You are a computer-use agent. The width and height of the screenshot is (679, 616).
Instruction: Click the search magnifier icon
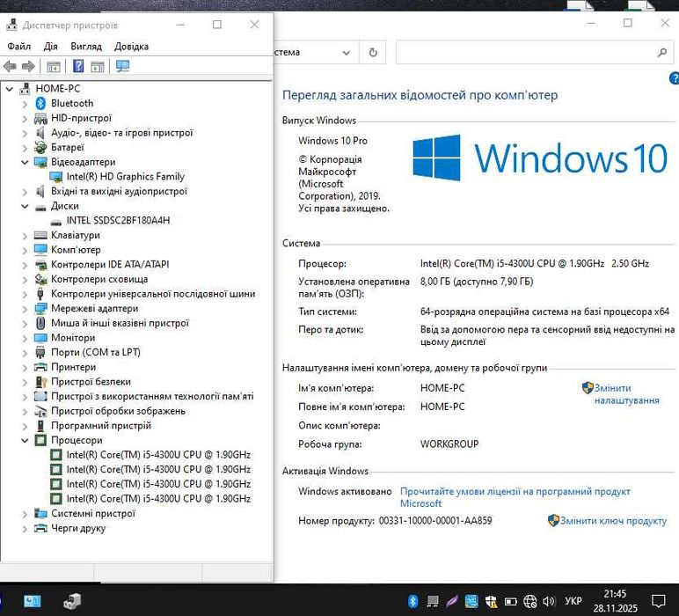tap(662, 53)
